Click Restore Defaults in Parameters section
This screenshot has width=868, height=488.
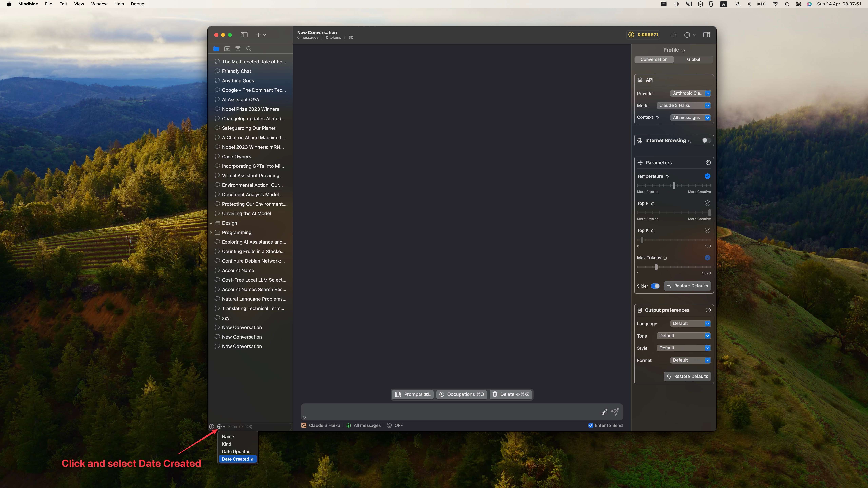click(x=687, y=286)
